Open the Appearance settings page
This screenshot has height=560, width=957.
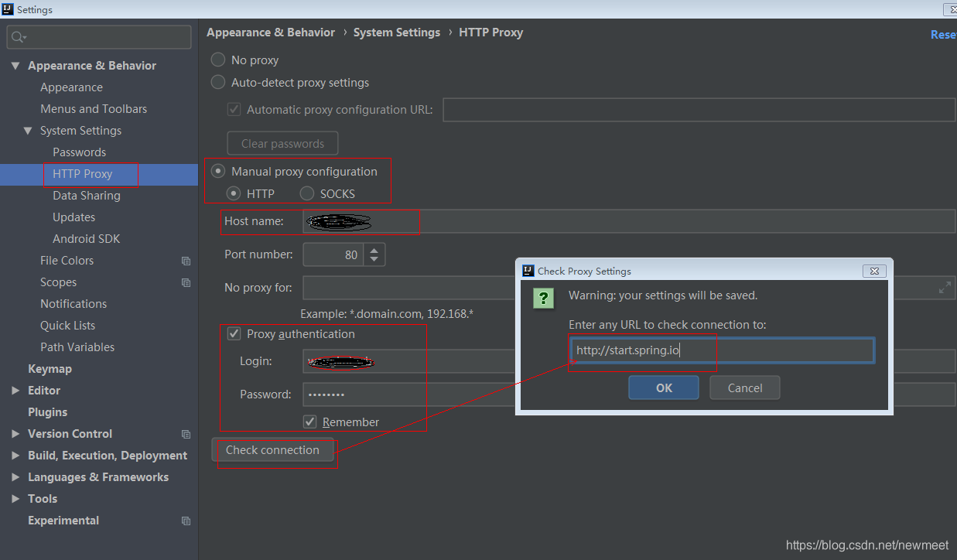pos(71,87)
